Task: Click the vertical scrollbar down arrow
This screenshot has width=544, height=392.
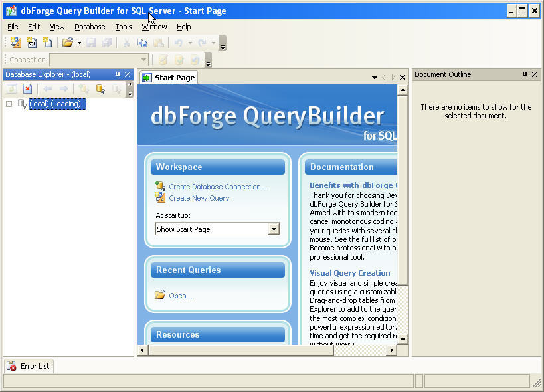Action: tap(403, 339)
